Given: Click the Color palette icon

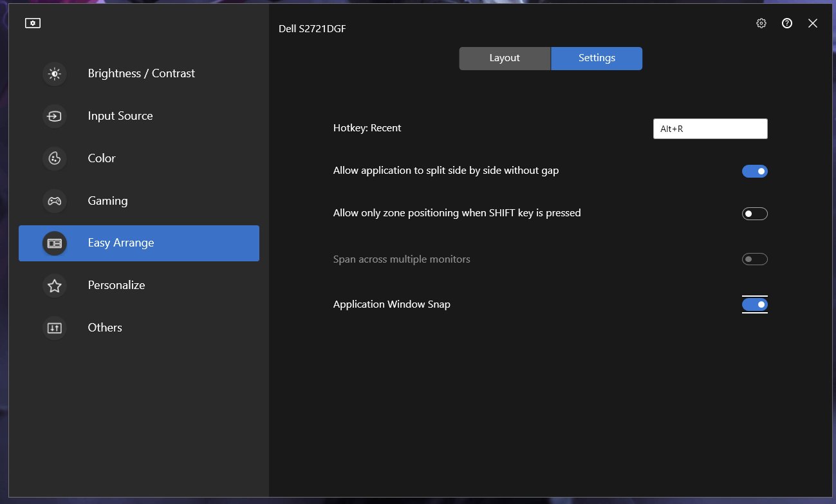Looking at the screenshot, I should click(x=55, y=158).
